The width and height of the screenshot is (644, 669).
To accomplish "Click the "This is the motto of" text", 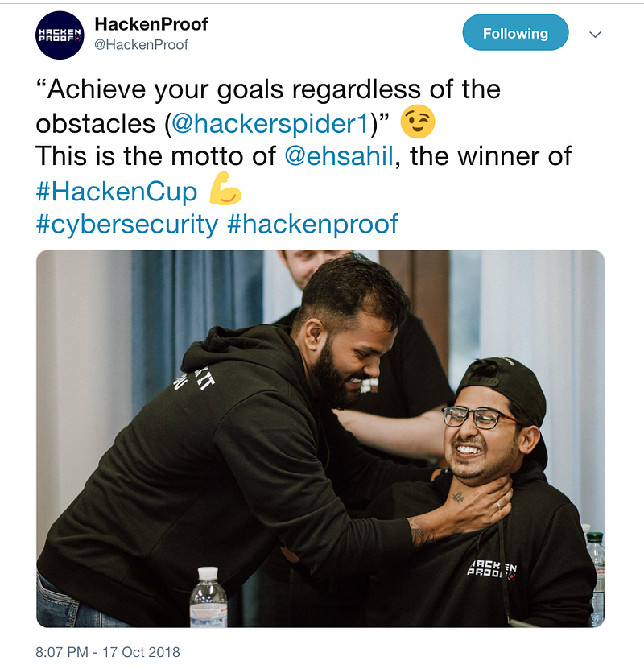I will [155, 156].
